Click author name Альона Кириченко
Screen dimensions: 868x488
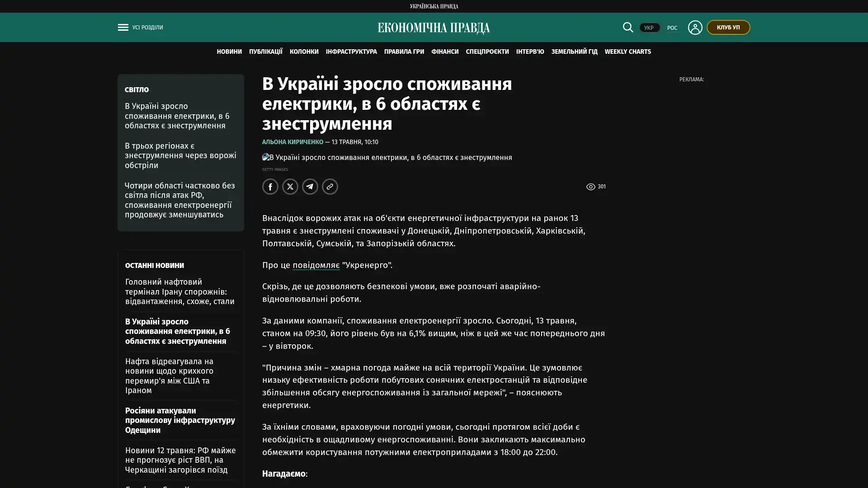pos(292,142)
